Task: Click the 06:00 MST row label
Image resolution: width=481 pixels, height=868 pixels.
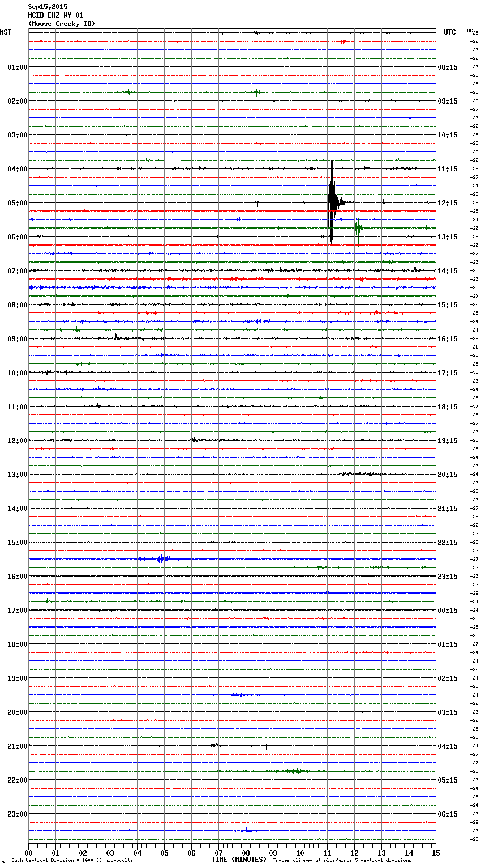Action: (x=17, y=237)
